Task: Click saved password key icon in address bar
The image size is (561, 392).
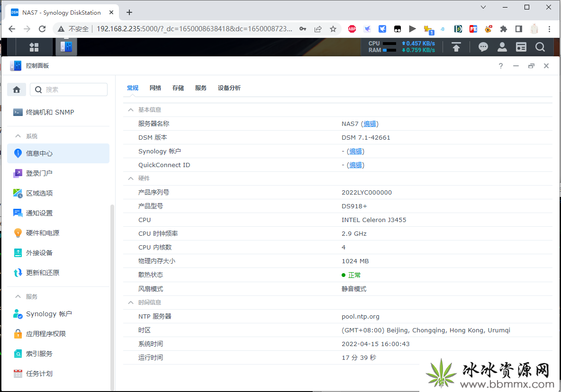Action: click(x=303, y=29)
